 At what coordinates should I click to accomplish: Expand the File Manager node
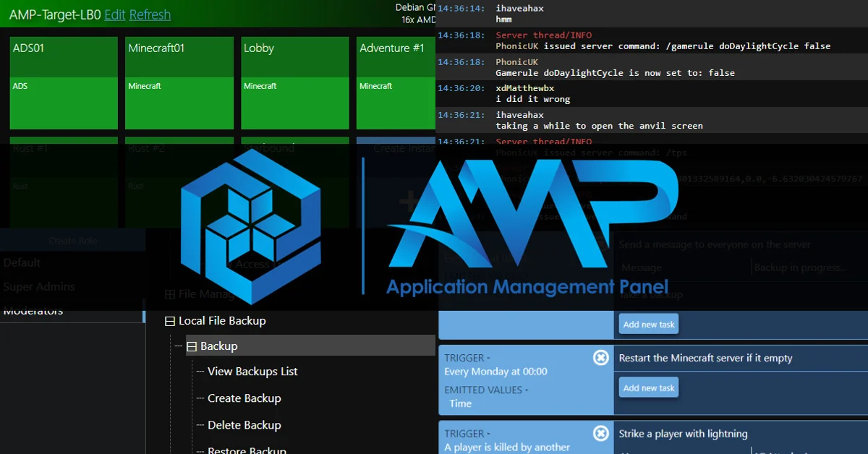click(x=170, y=294)
